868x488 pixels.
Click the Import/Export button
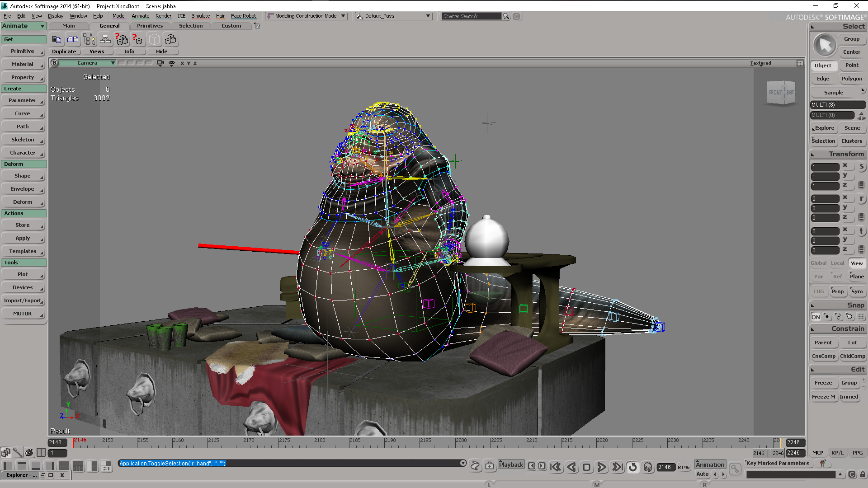pyautogui.click(x=23, y=300)
